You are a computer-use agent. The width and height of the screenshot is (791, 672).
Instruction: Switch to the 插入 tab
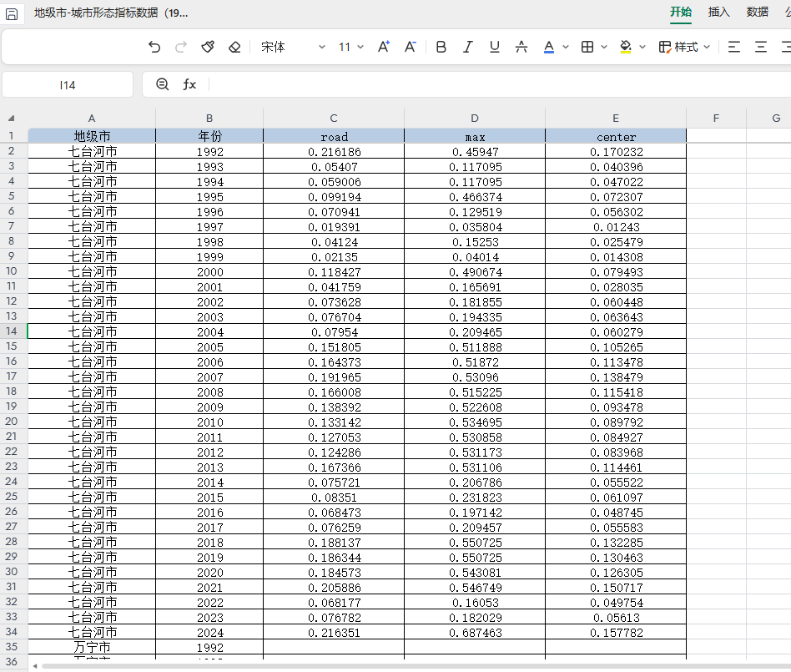(718, 12)
